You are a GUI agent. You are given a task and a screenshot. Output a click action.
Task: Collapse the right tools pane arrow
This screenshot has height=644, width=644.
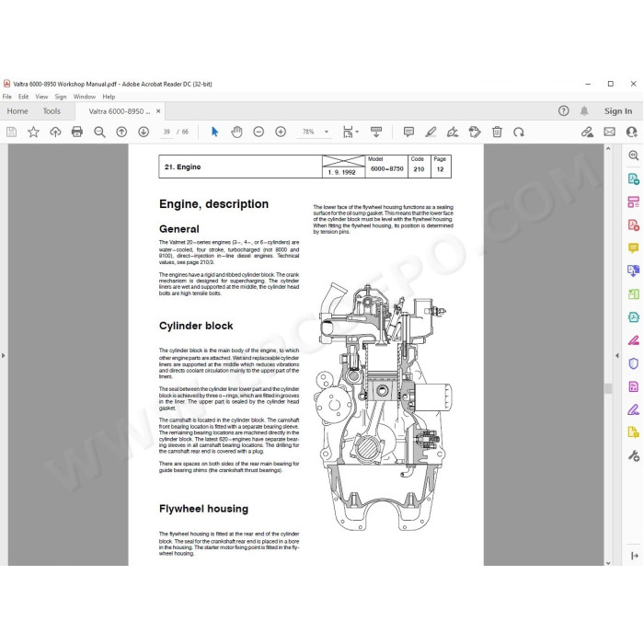click(x=617, y=355)
